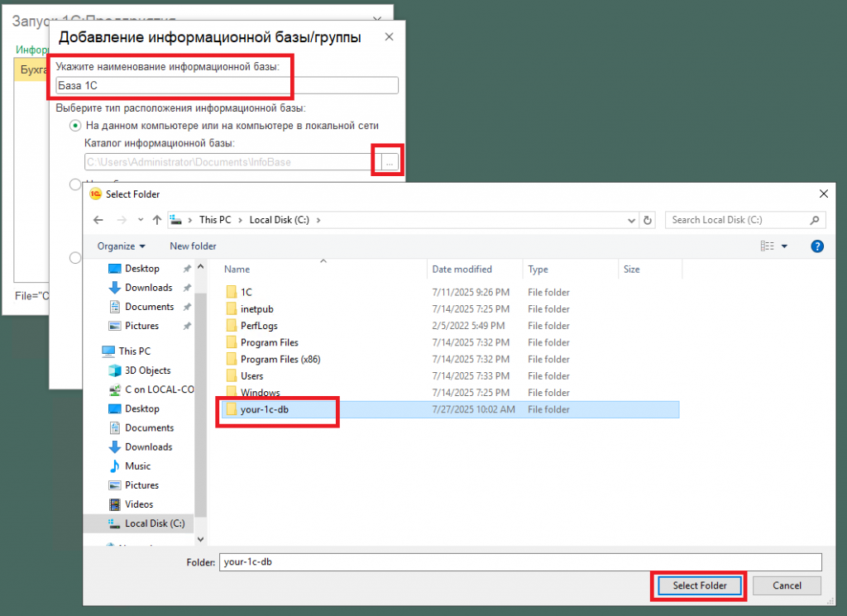Screen dimensions: 847x616
Task: Click the 7/11/2025 9:26 PM date cell
Action: tap(471, 292)
